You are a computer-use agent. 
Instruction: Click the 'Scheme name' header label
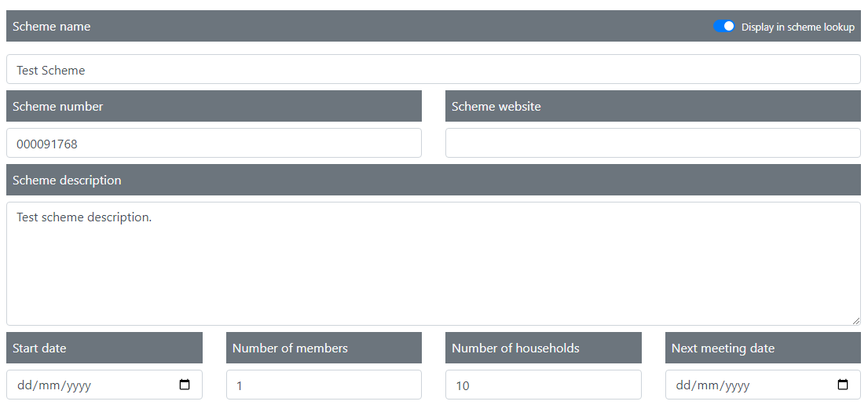point(52,27)
